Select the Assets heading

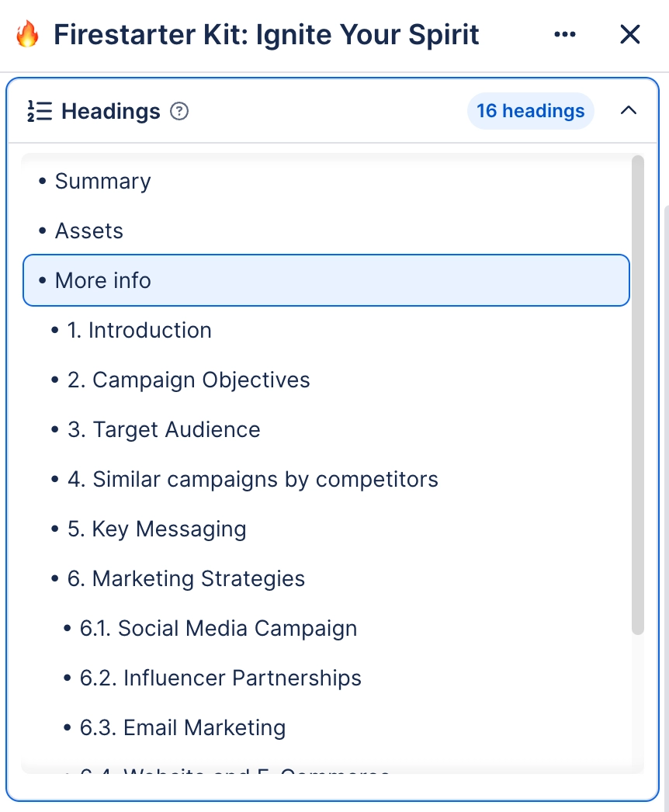pos(88,231)
